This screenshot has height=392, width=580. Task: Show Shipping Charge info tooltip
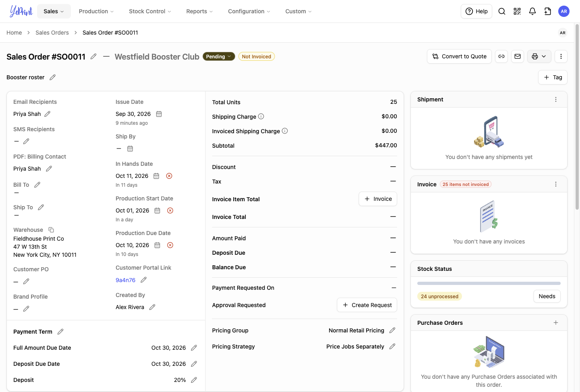coord(261,116)
